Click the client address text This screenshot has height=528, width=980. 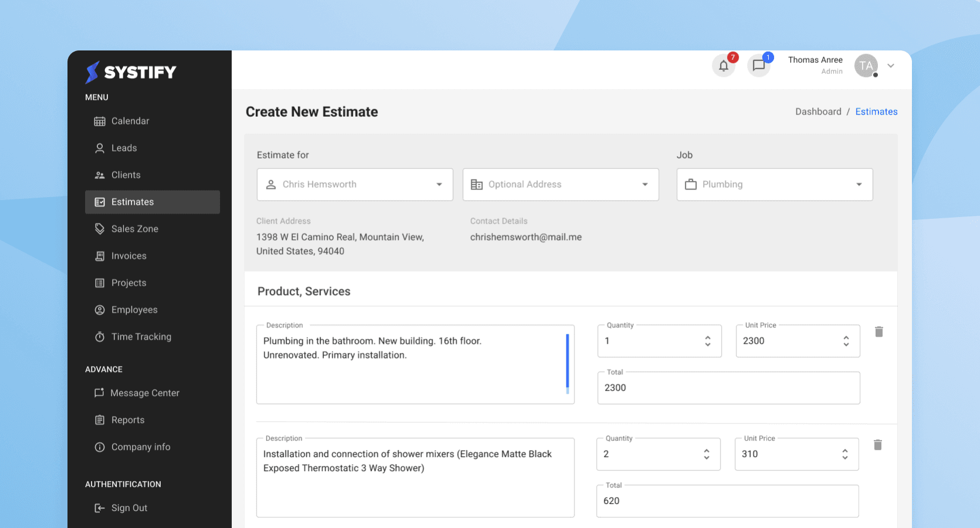[x=340, y=244]
